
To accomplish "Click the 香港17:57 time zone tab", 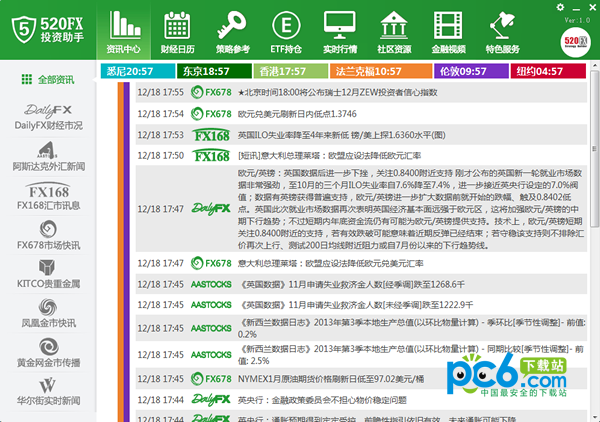I will (x=291, y=71).
